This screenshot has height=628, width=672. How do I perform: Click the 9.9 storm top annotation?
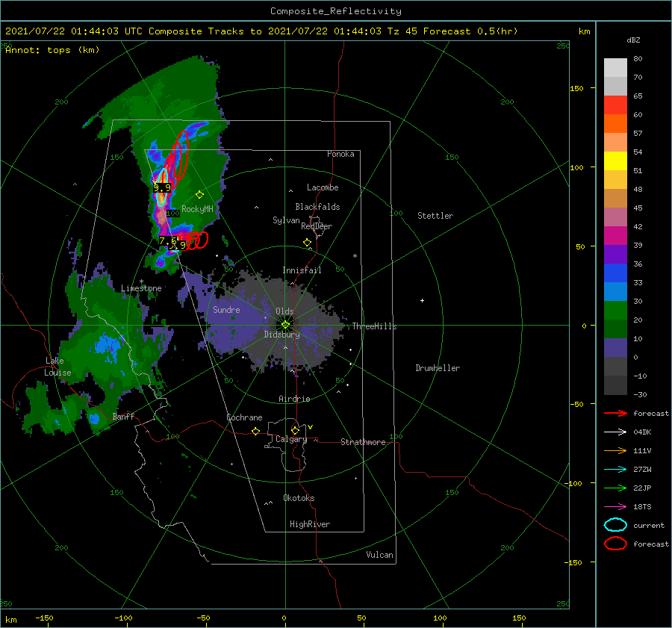coord(162,187)
